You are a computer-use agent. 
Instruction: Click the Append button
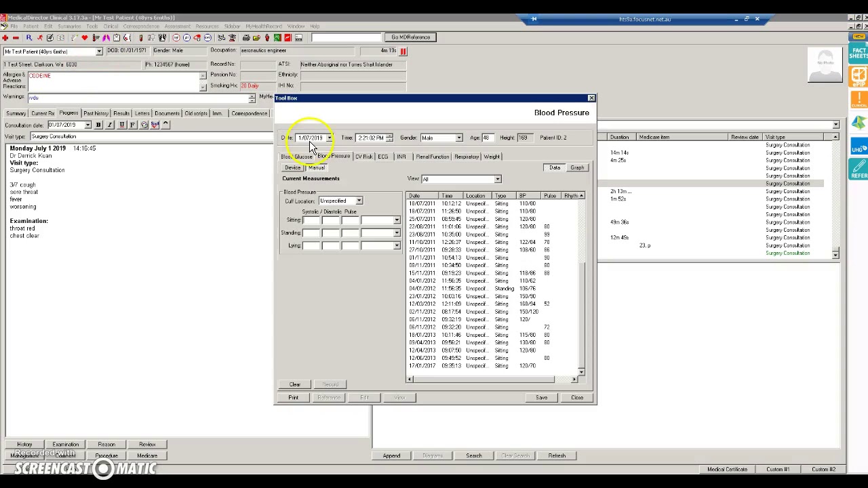391,456
